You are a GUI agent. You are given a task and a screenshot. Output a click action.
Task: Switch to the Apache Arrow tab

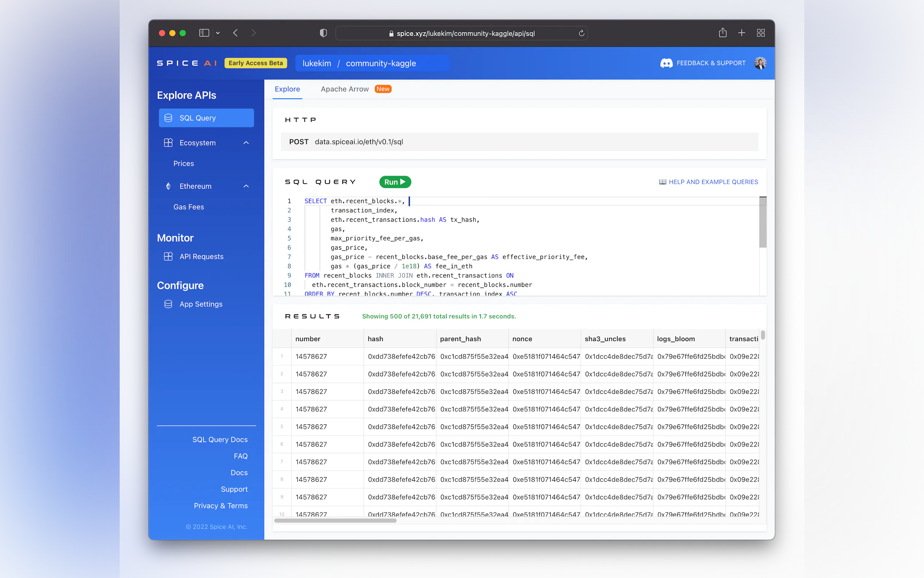click(344, 89)
